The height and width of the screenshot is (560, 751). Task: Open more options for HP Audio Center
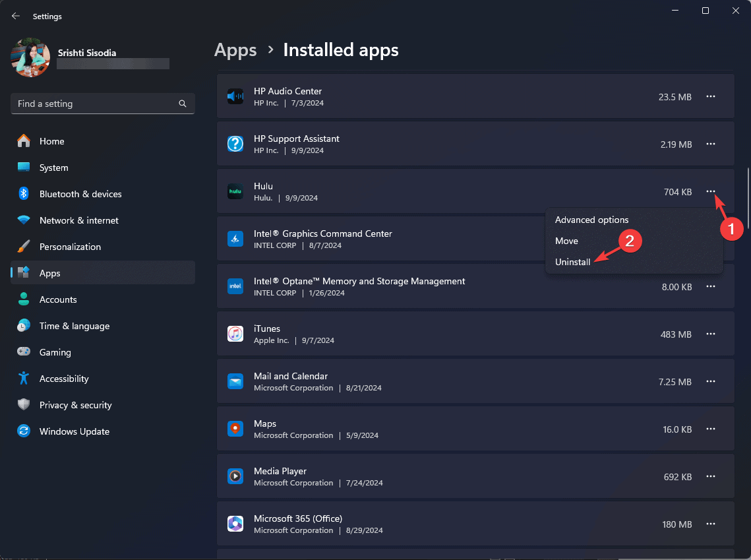pyautogui.click(x=711, y=96)
